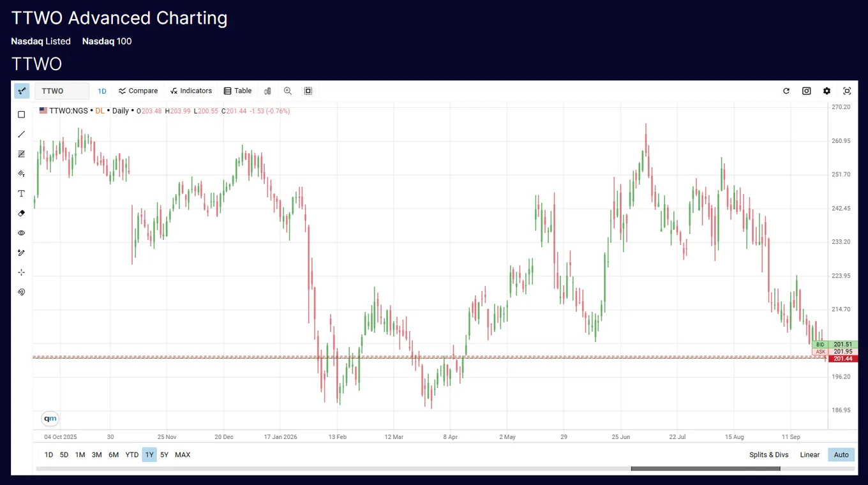The width and height of the screenshot is (868, 485).
Task: Enter fullscreen mode for the chart
Action: 848,91
